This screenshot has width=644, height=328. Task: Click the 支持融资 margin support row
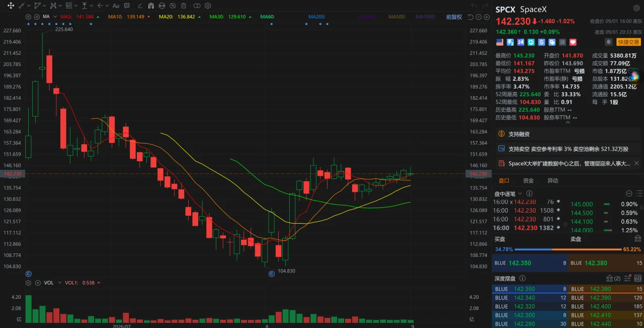(x=568, y=134)
